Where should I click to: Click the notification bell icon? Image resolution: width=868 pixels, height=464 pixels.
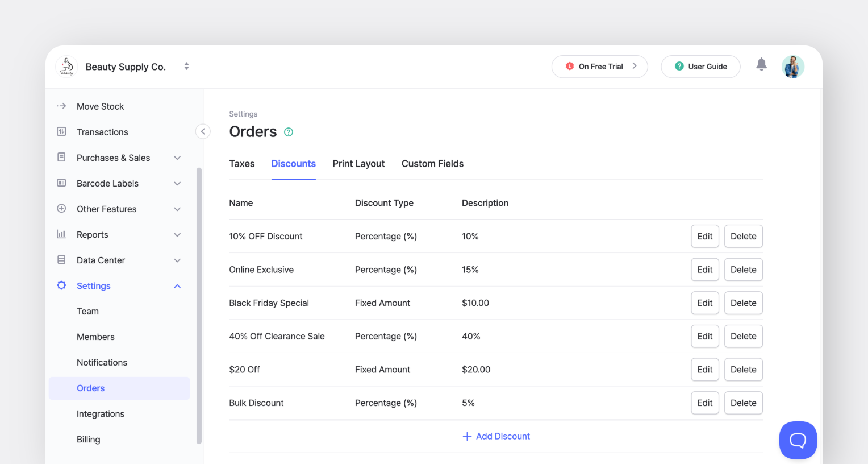[x=761, y=64]
